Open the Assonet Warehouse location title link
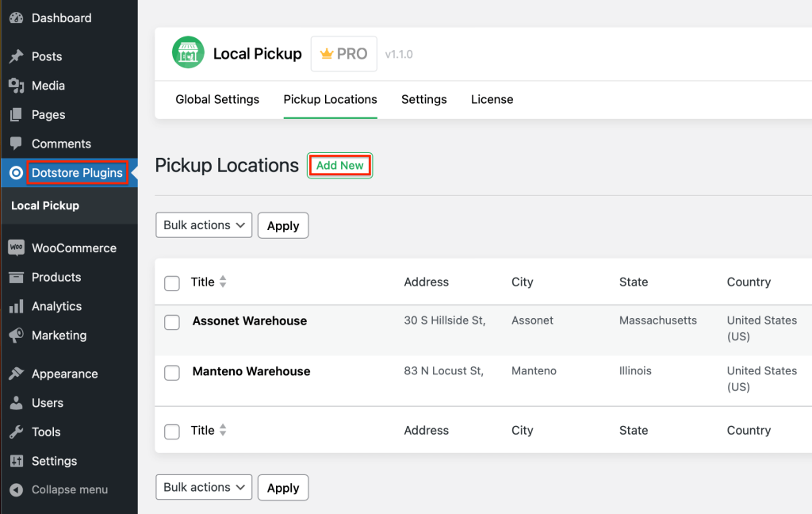This screenshot has height=514, width=812. 249,321
